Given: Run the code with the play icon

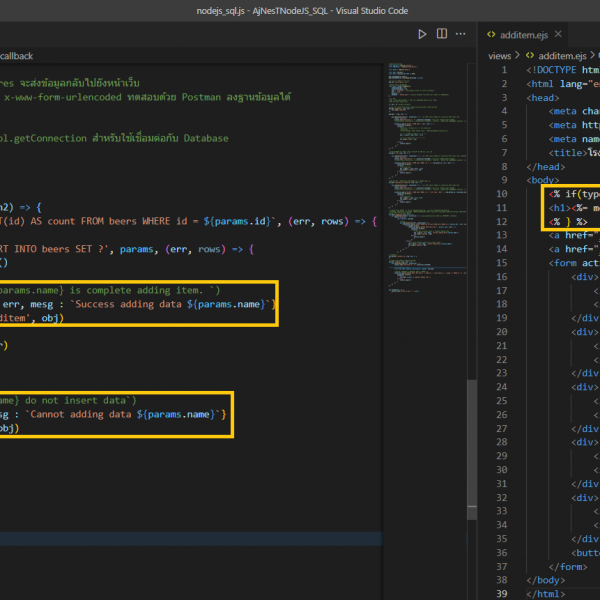Looking at the screenshot, I should click(422, 34).
